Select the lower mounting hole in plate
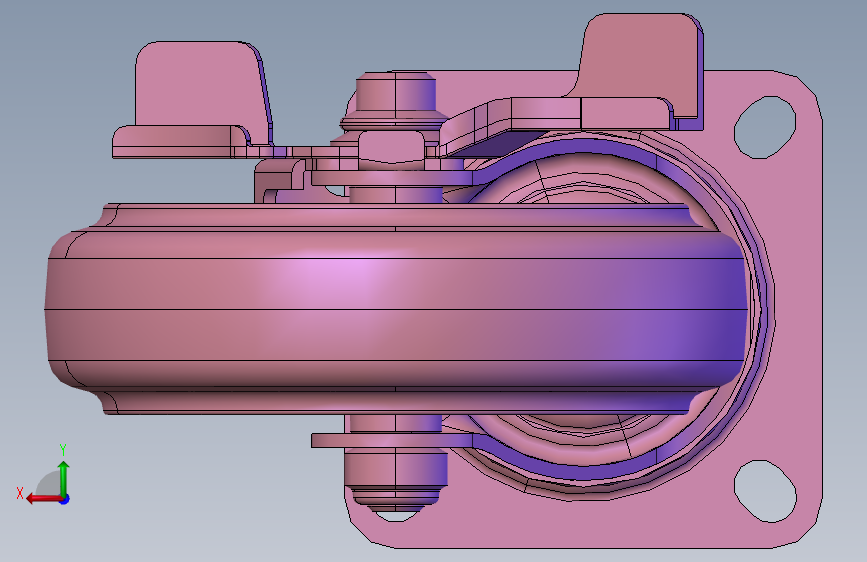This screenshot has height=562, width=867. (x=765, y=491)
